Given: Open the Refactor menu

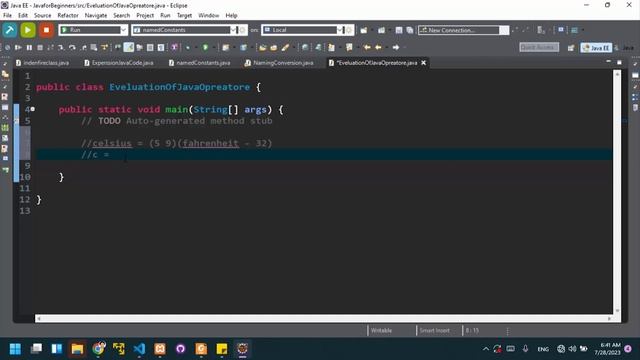Looking at the screenshot, I should click(68, 16).
